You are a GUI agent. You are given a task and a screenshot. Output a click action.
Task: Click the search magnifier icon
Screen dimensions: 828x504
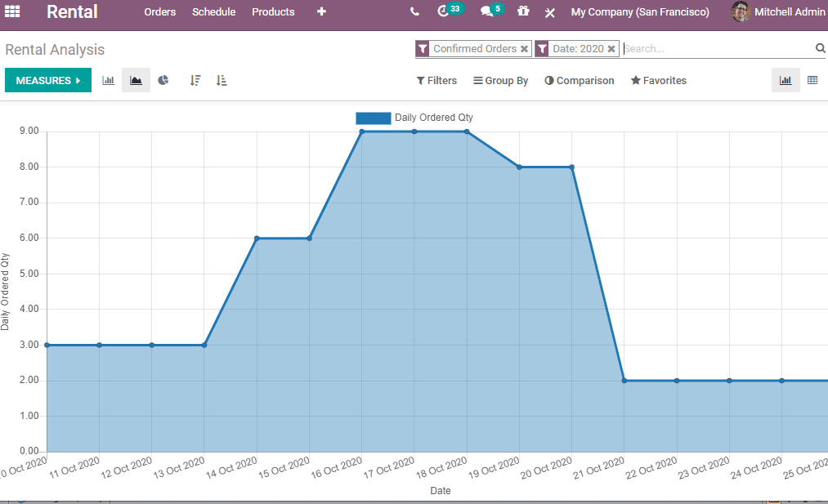[820, 48]
